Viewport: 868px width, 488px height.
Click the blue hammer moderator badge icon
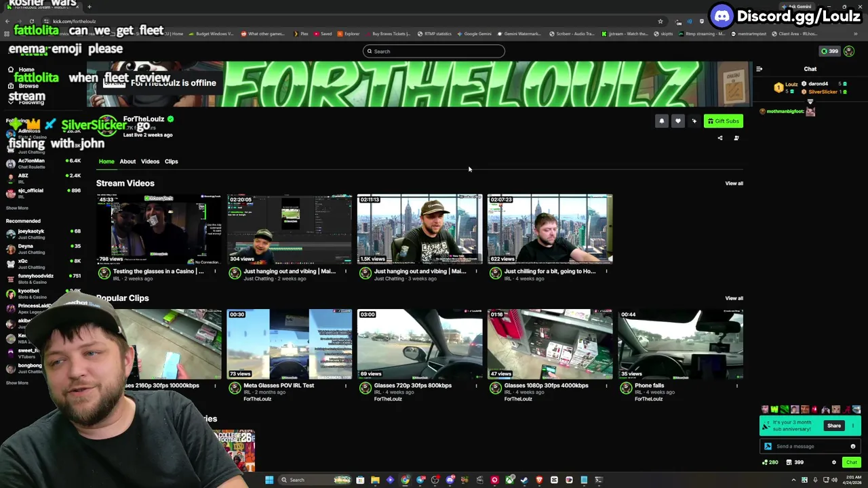tap(768, 447)
